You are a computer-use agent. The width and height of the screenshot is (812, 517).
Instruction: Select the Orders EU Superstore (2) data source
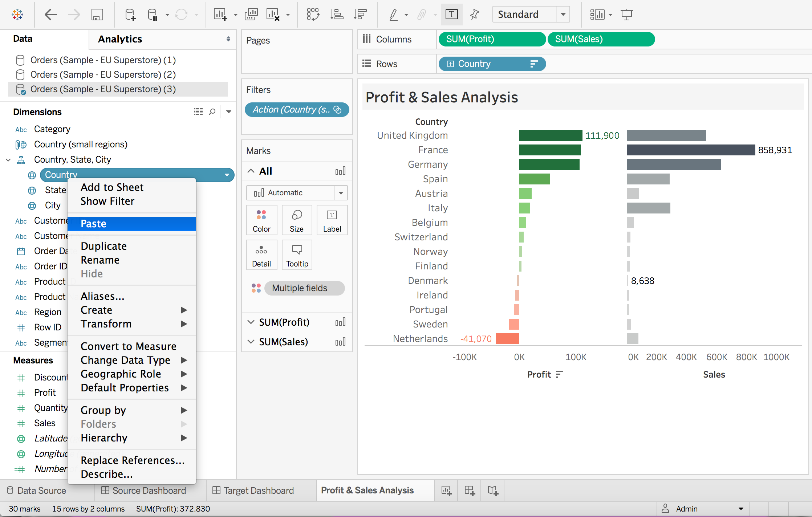pyautogui.click(x=103, y=75)
